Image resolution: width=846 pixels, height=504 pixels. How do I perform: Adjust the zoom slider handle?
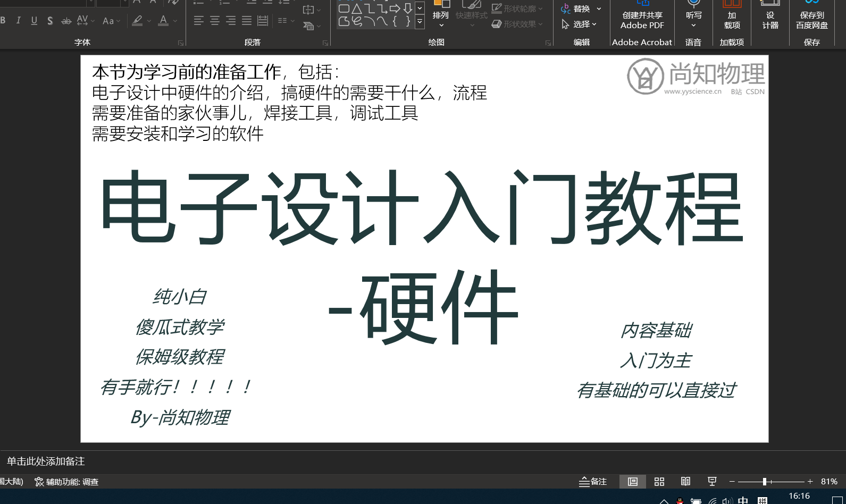(x=764, y=482)
